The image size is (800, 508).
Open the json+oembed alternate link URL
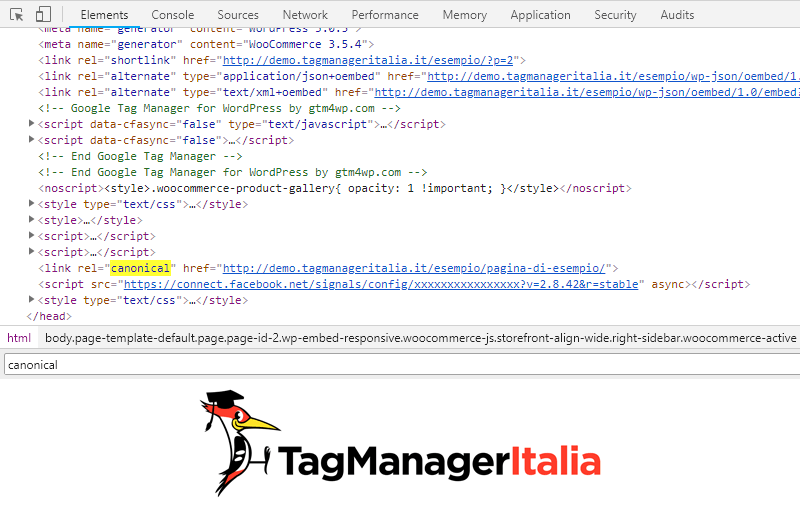613,76
